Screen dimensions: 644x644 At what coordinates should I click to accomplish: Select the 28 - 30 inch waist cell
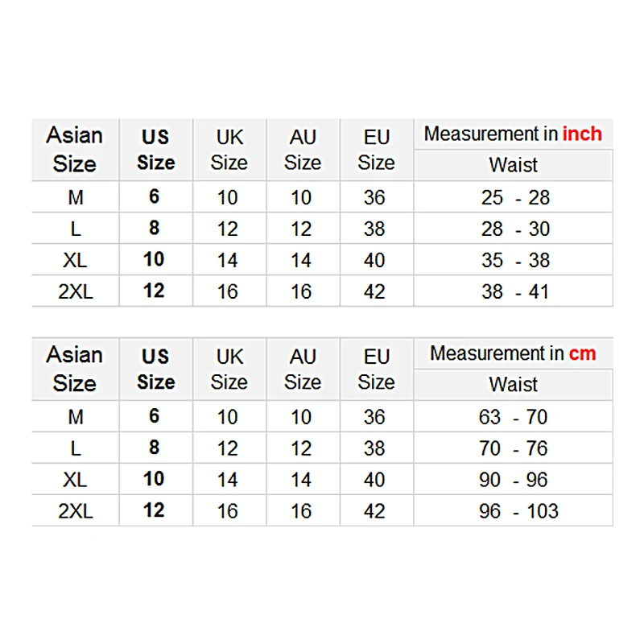click(515, 229)
